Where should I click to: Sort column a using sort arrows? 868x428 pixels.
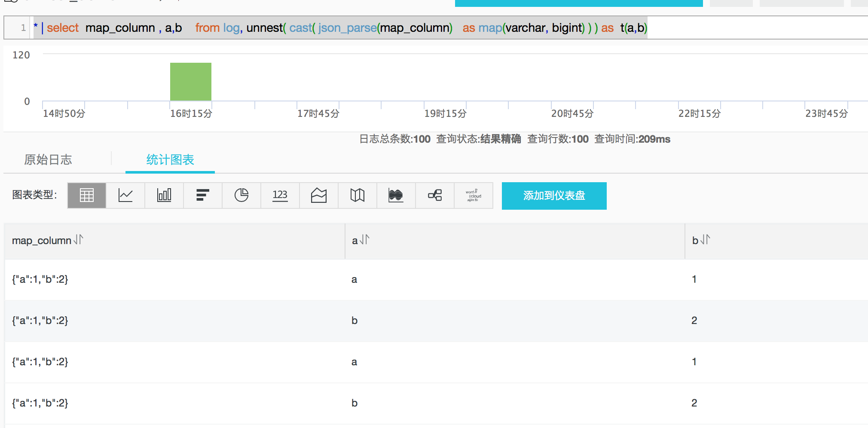(x=364, y=240)
